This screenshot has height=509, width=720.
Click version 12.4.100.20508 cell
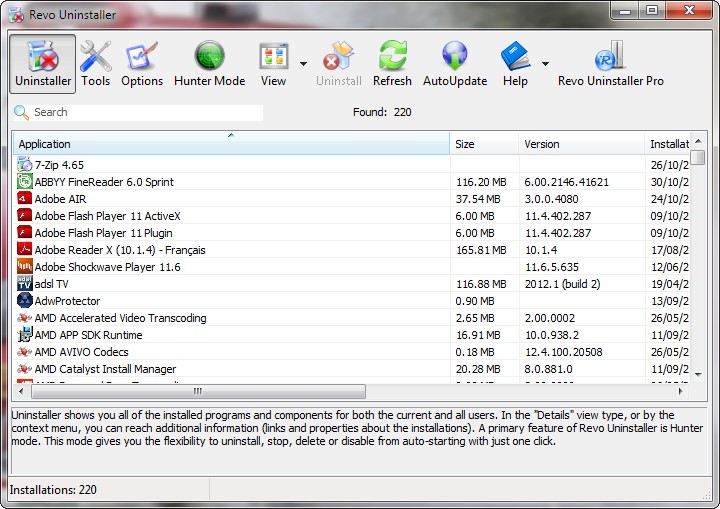563,352
